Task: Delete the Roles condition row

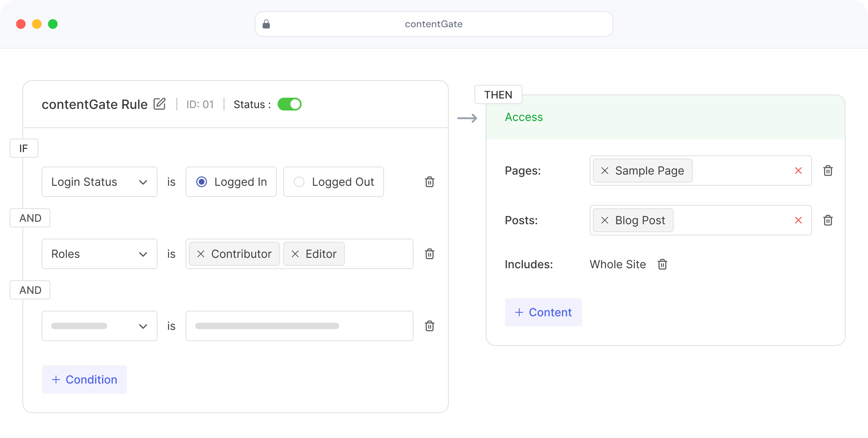Action: click(430, 254)
